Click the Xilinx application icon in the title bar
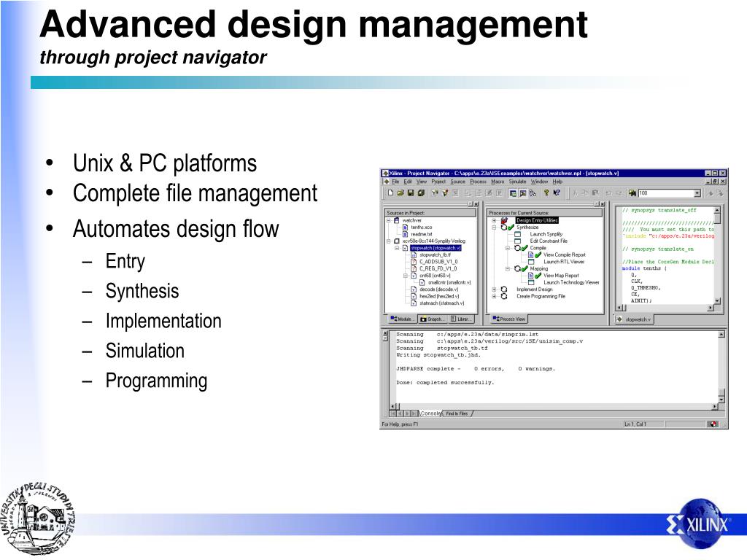The image size is (747, 560). 385,173
